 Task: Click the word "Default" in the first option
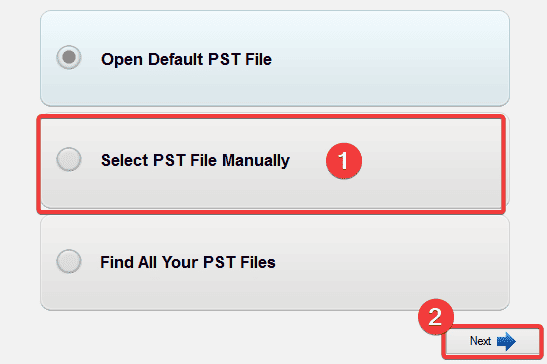(x=175, y=59)
